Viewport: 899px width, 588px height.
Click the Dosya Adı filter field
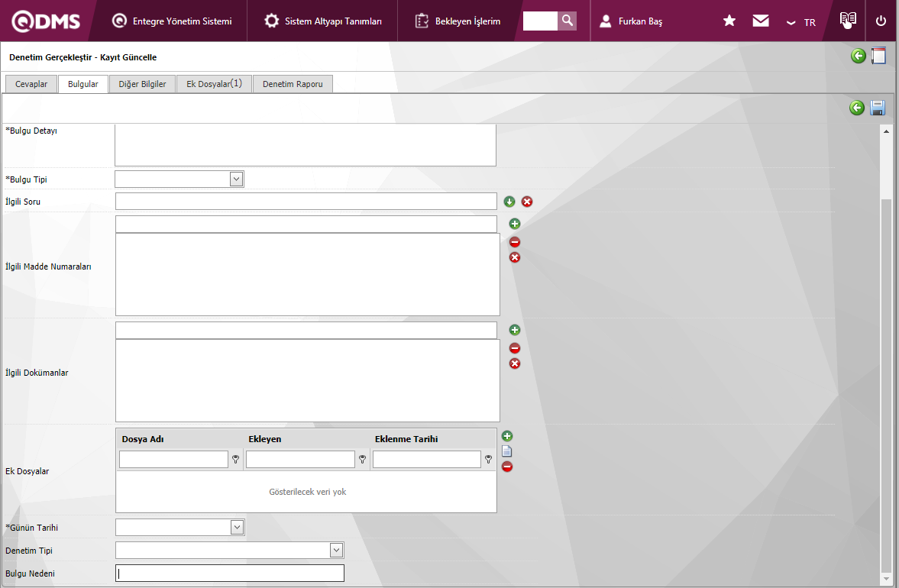pyautogui.click(x=173, y=459)
